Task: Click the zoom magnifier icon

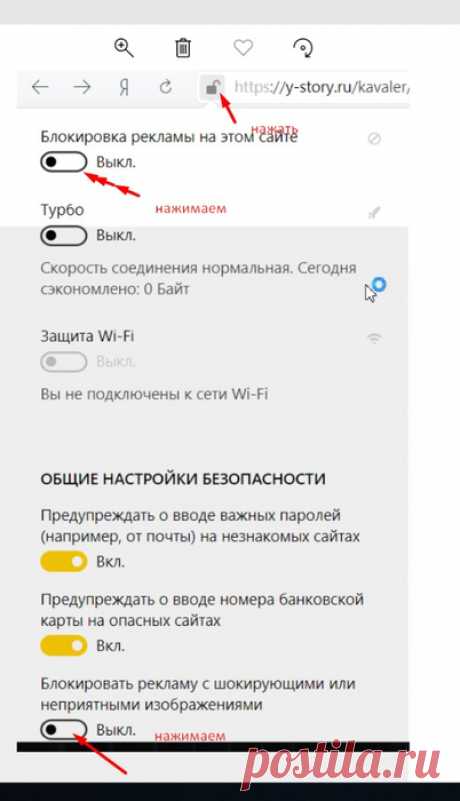Action: pyautogui.click(x=124, y=48)
